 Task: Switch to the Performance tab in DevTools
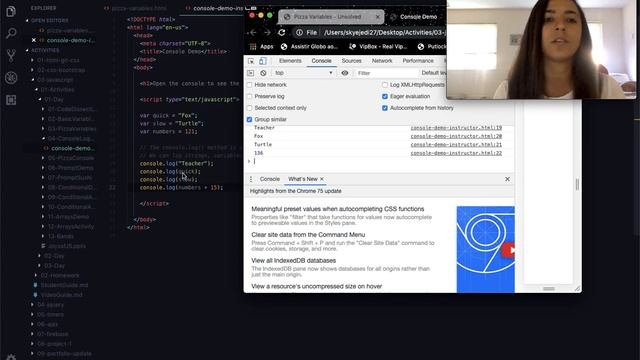click(418, 61)
